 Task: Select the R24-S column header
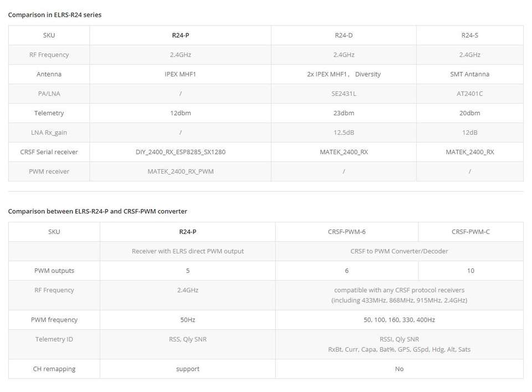point(469,35)
